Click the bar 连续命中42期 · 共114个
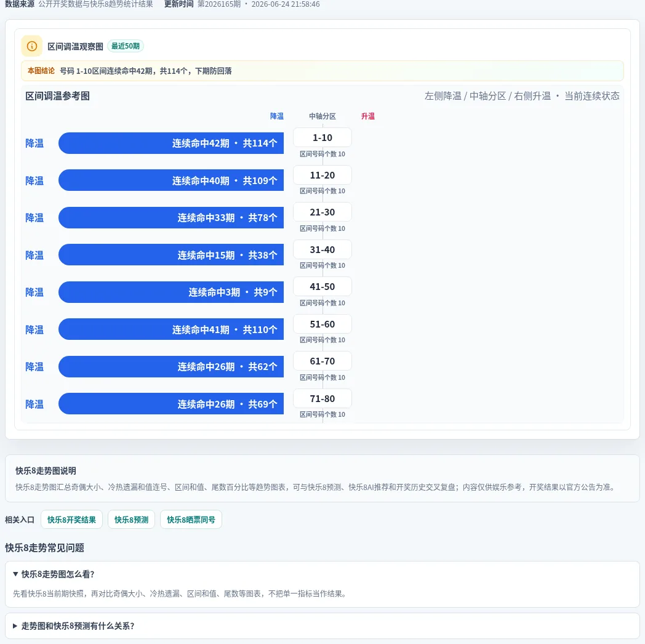 [x=171, y=143]
